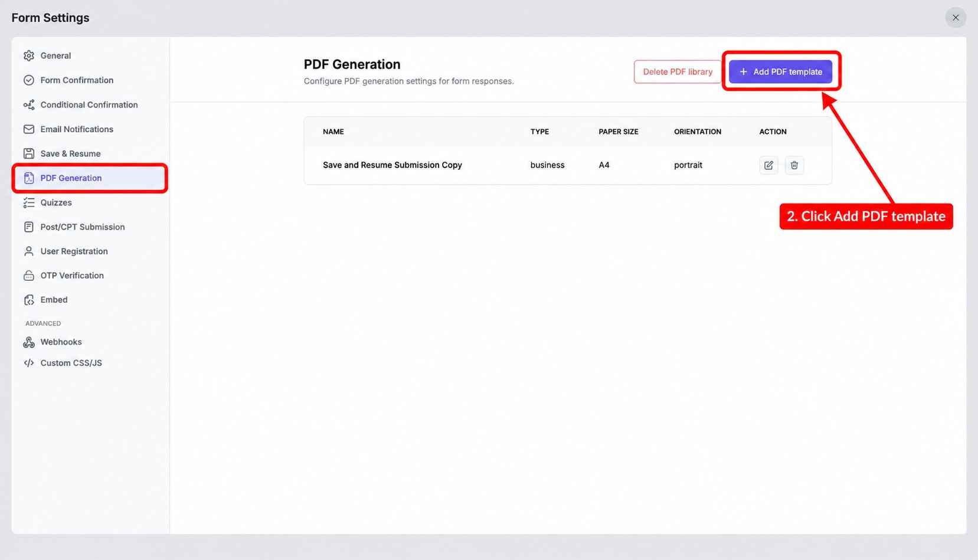Click the Quizzes checklist icon
978x560 pixels.
click(x=29, y=202)
